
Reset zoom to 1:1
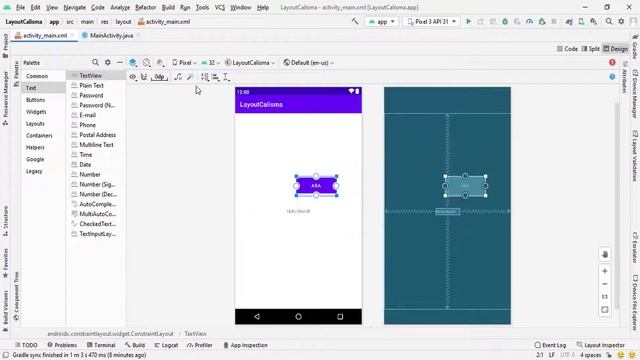click(x=605, y=297)
